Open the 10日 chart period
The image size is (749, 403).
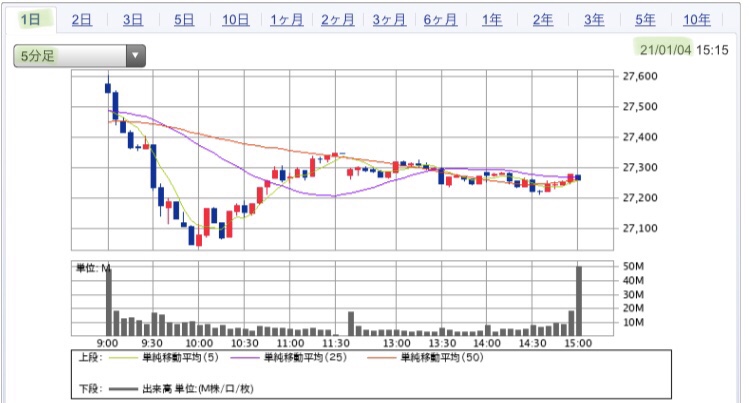point(235,20)
